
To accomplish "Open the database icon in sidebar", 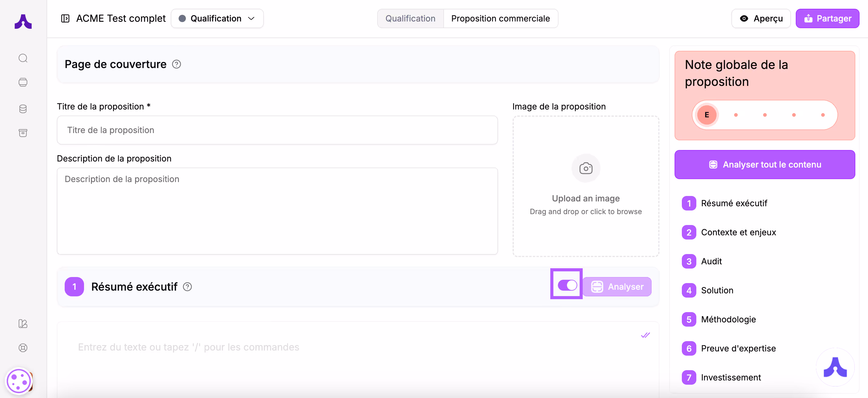I will click(23, 109).
